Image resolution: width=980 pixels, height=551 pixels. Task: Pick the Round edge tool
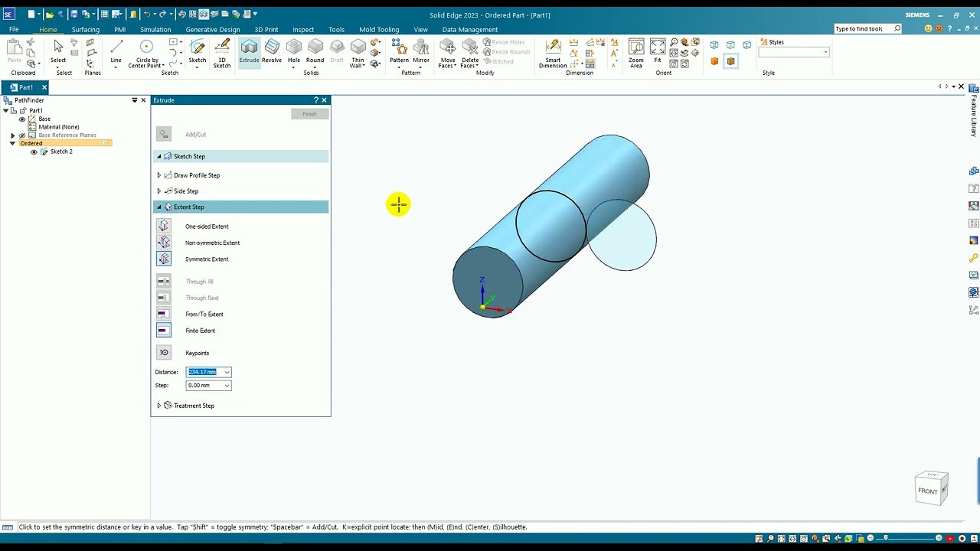point(315,51)
